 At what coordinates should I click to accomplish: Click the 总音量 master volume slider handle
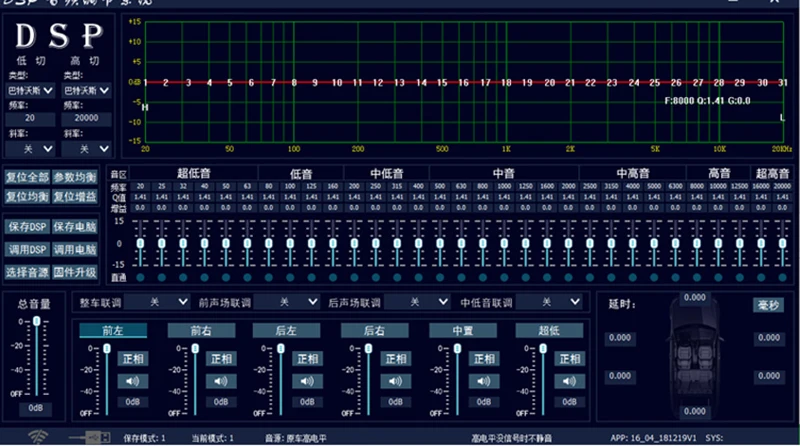37,321
